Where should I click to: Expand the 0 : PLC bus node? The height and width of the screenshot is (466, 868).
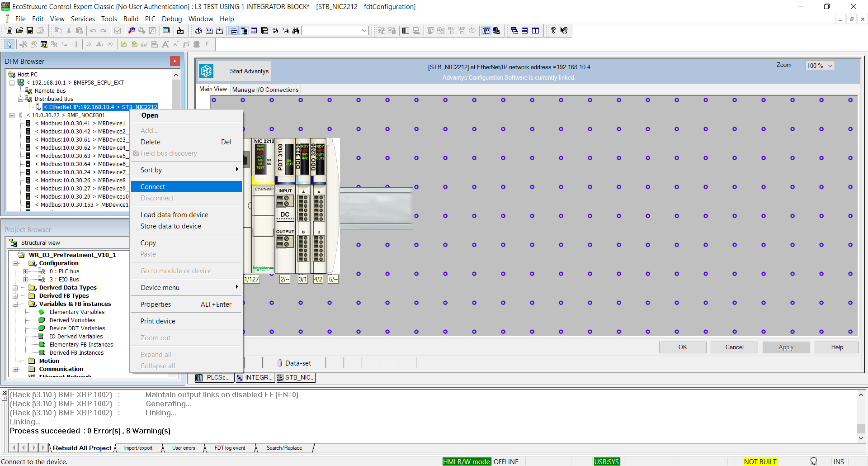point(25,271)
